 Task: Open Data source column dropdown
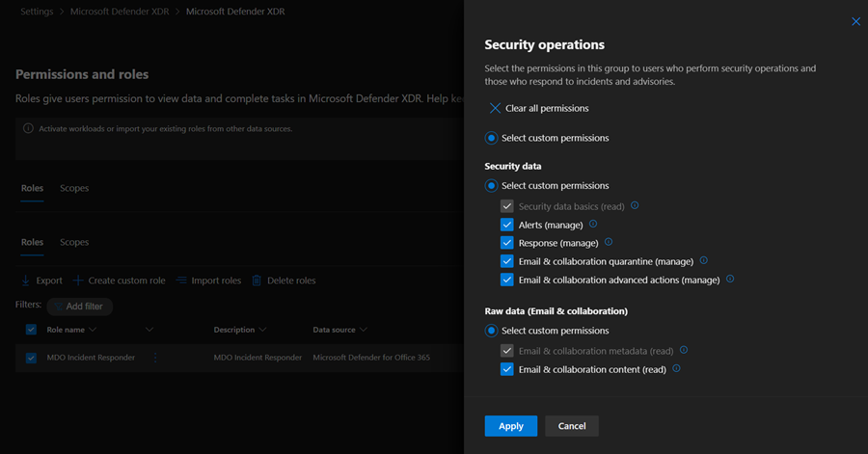365,330
